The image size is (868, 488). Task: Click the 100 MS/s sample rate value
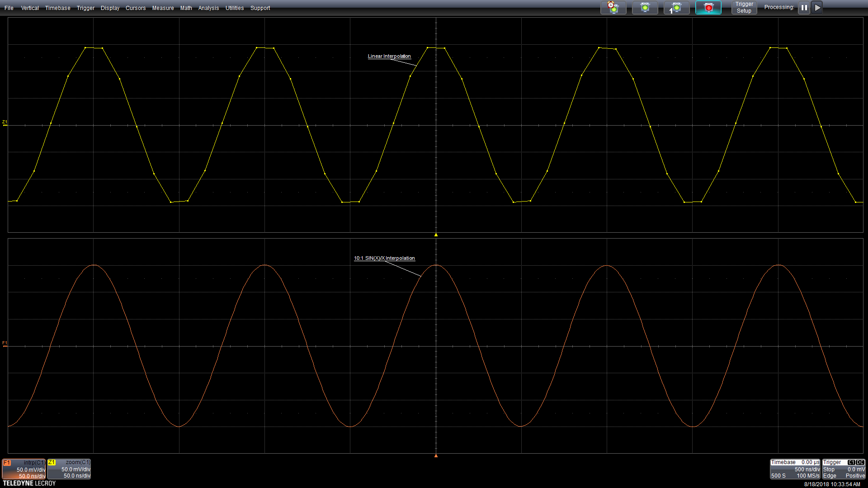pos(808,476)
